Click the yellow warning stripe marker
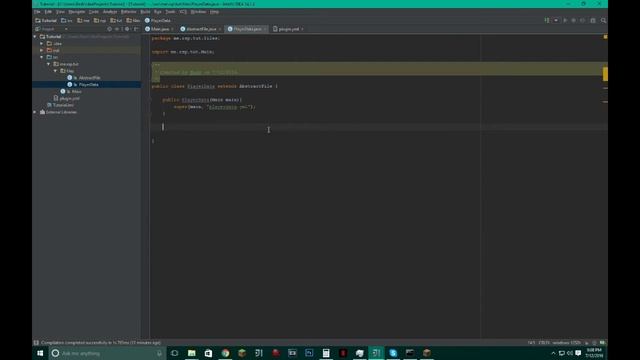This screenshot has height=360, width=640. pos(605,74)
